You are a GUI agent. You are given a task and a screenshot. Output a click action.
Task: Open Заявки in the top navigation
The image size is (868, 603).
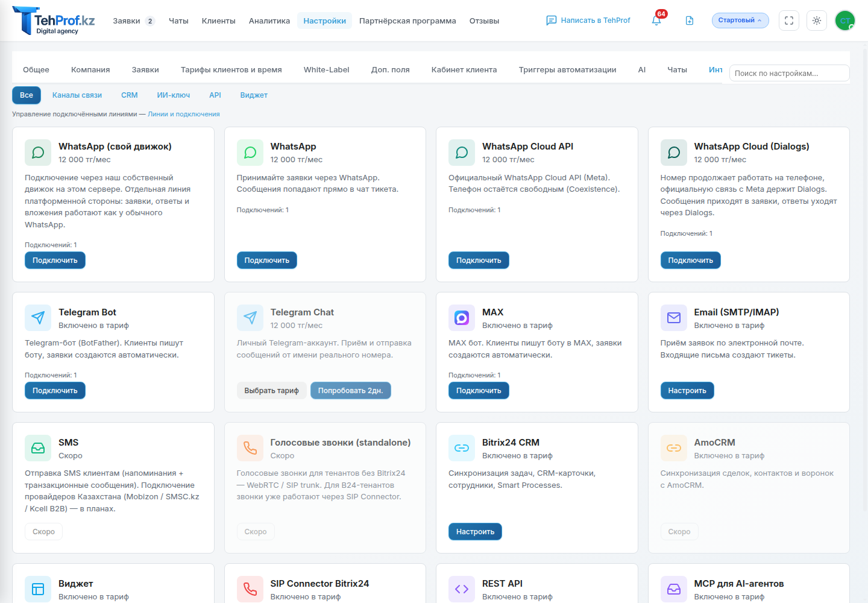(x=127, y=21)
